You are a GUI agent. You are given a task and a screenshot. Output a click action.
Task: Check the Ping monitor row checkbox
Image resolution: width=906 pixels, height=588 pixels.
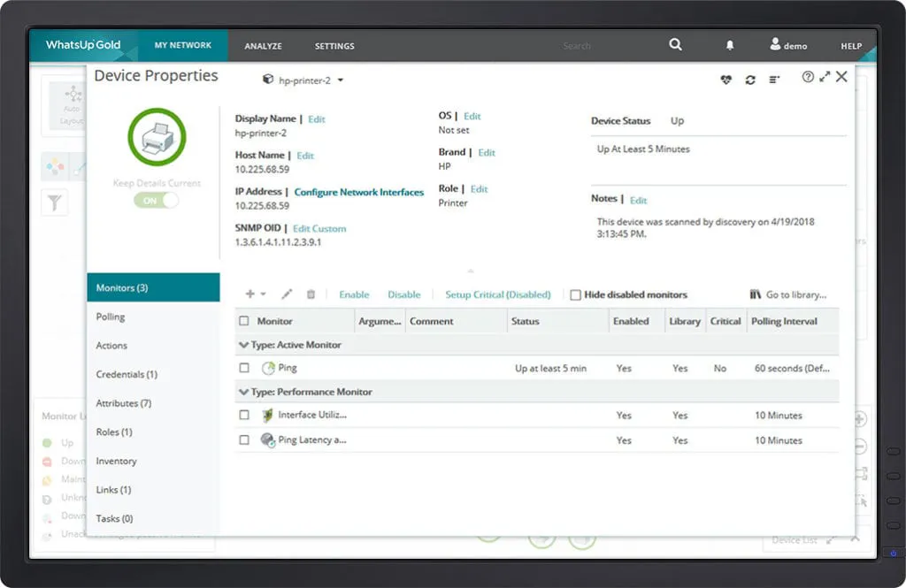click(245, 368)
